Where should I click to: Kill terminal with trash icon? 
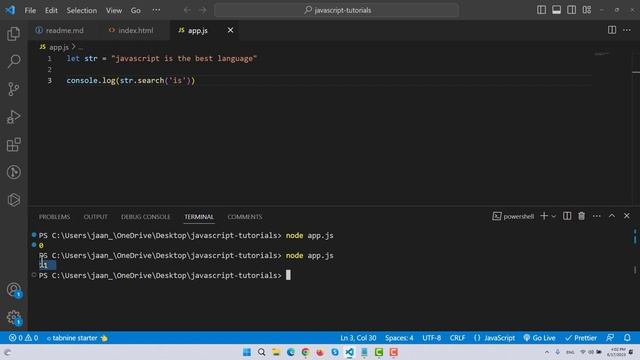581,216
